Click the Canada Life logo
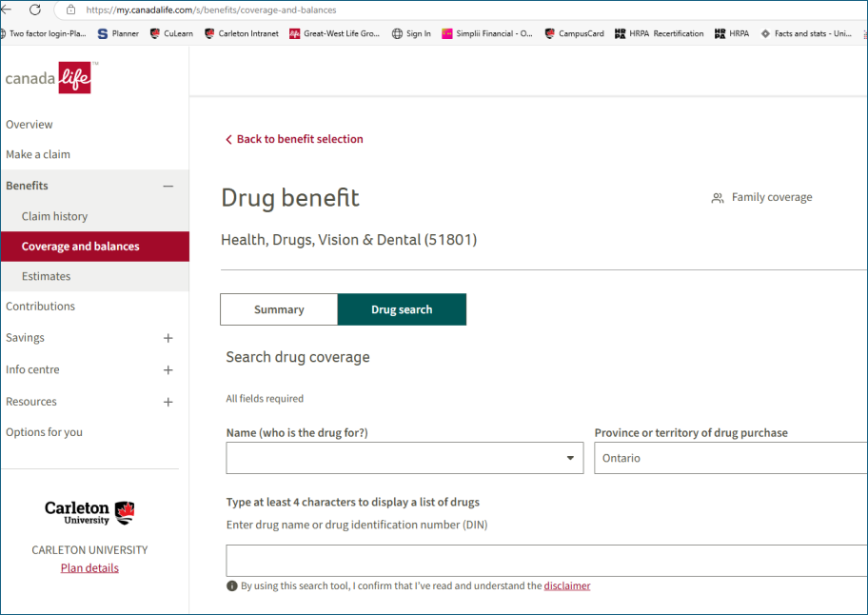Image resolution: width=868 pixels, height=615 pixels. 50,78
